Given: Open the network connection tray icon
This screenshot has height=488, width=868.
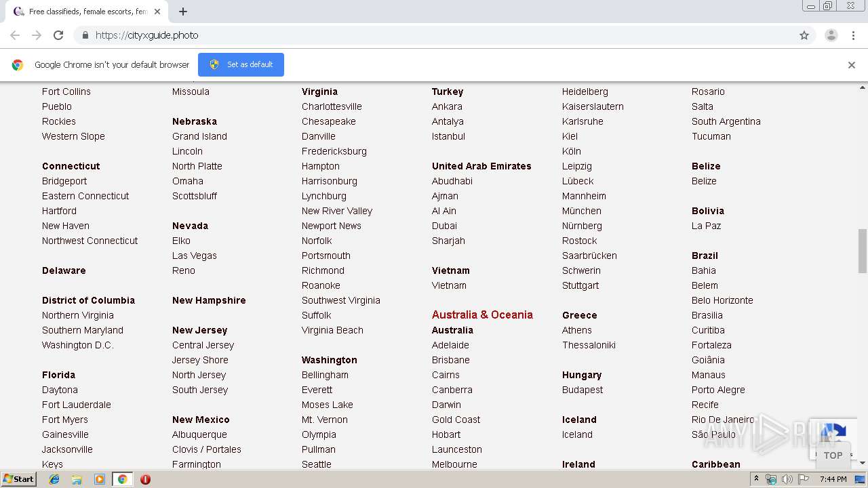Looking at the screenshot, I should (x=772, y=479).
